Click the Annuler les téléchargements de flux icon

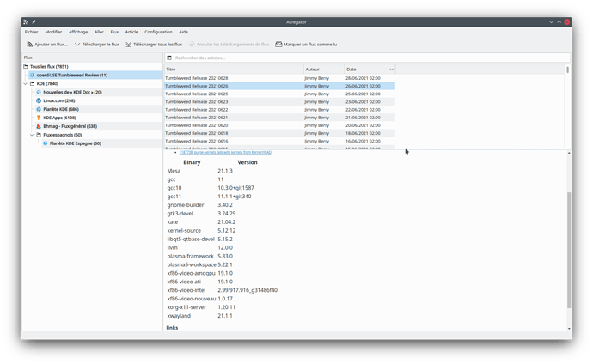(192, 45)
